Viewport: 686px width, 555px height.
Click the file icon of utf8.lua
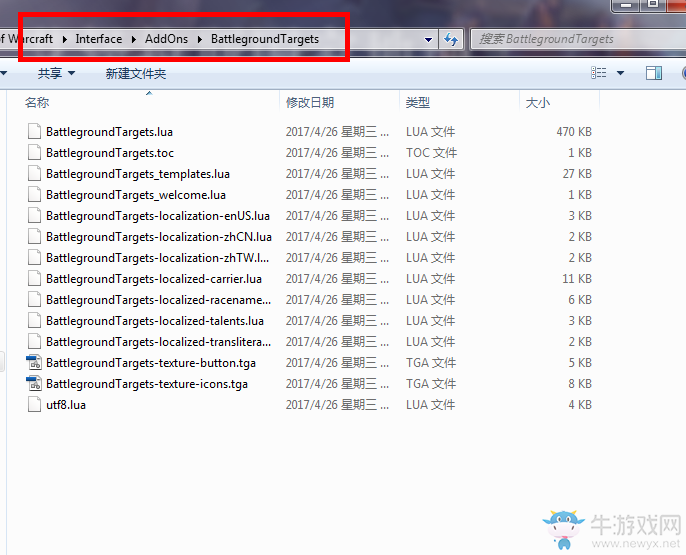pos(34,404)
